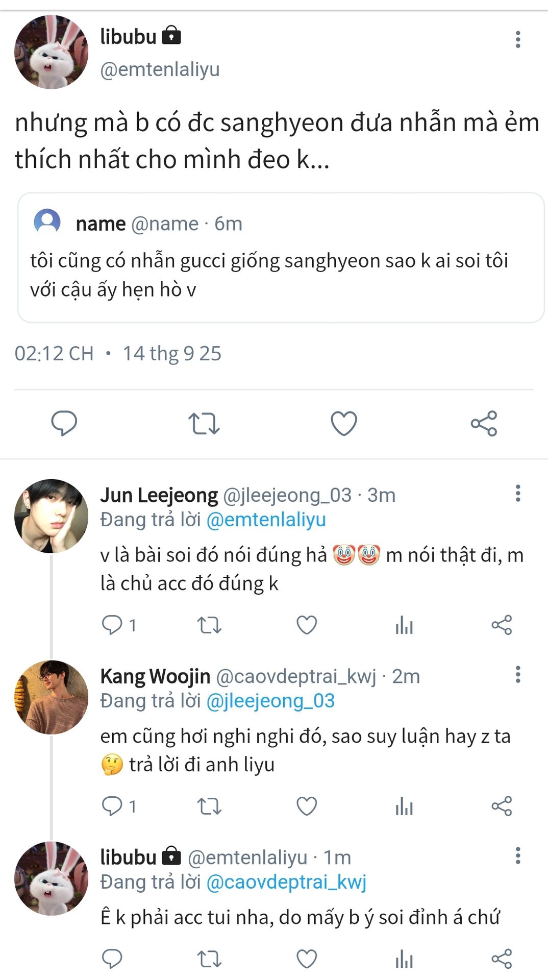Open libubu's profile avatar at top
Image resolution: width=548 pixels, height=980 pixels.
click(51, 52)
